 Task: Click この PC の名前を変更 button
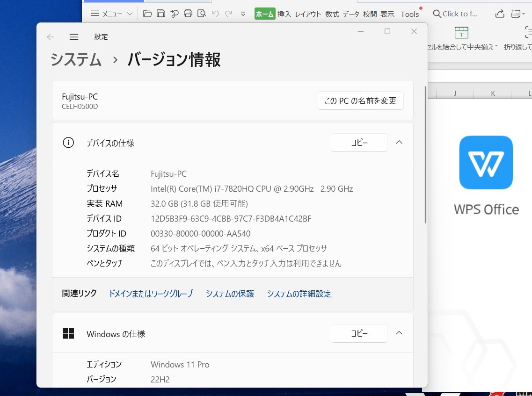[360, 101]
